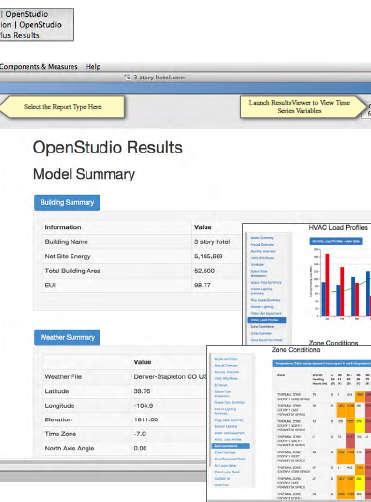The height and width of the screenshot is (502, 371).
Task: Click the Weather File row value
Action: click(x=170, y=377)
